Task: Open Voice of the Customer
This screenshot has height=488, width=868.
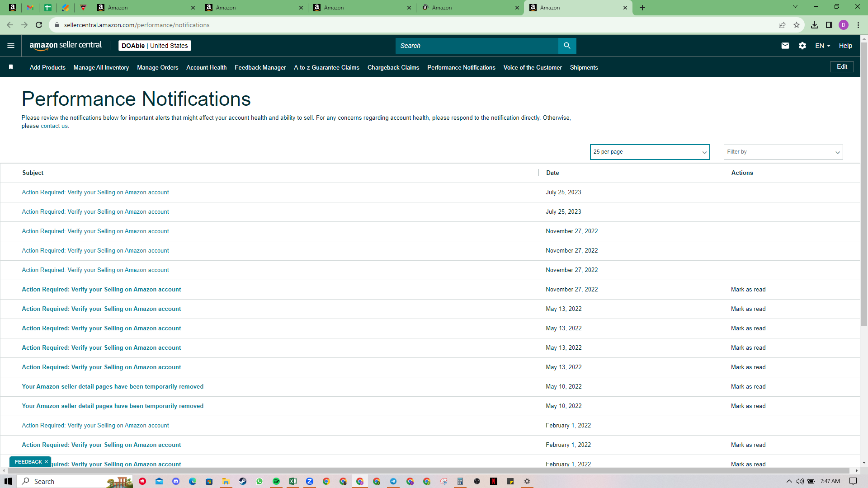Action: 533,67
